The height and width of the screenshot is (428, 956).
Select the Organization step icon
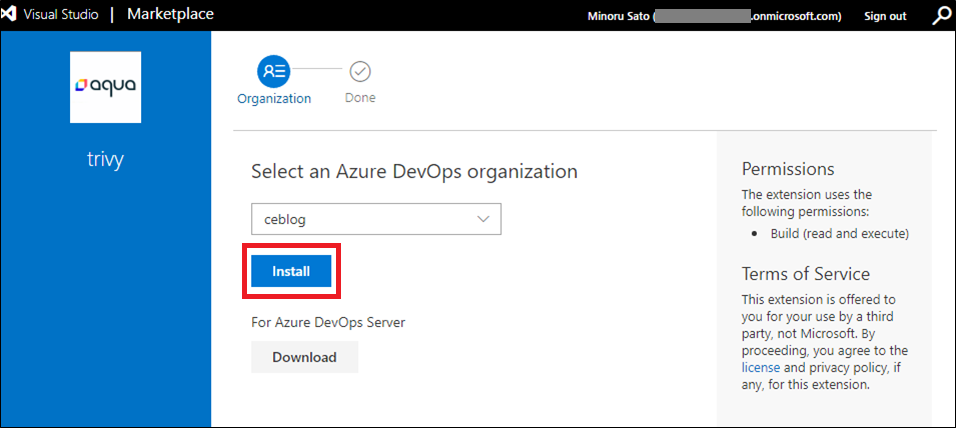(274, 71)
